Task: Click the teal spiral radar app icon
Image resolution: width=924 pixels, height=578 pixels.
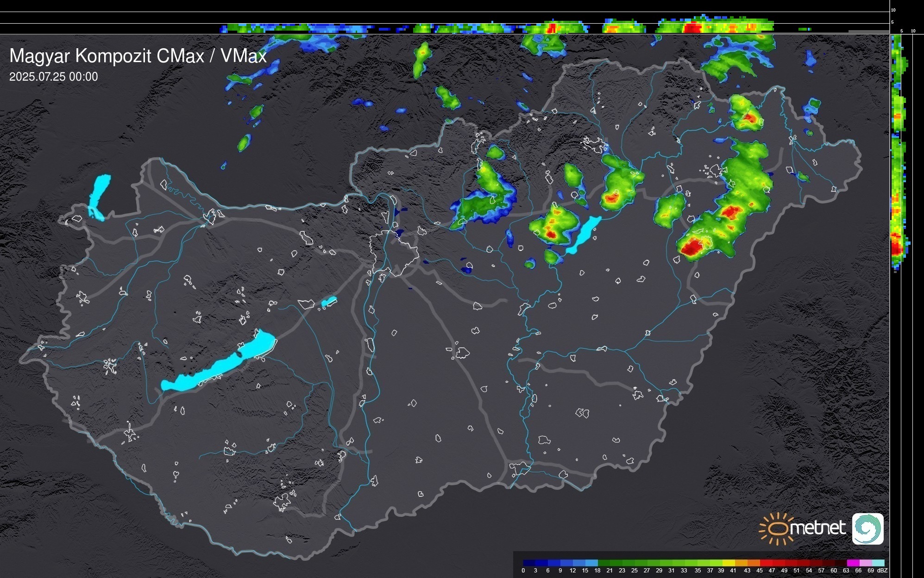Action: click(x=867, y=529)
